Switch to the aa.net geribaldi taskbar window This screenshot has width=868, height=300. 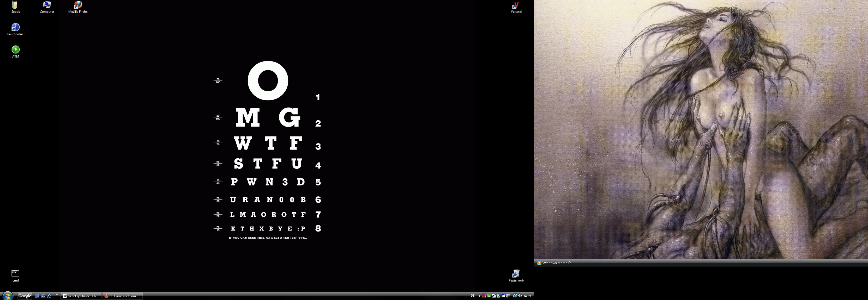81,296
